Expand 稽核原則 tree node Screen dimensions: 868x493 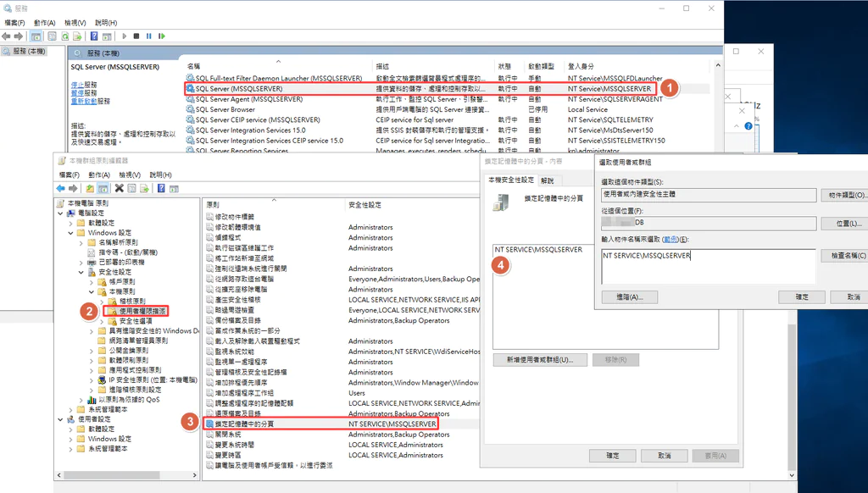point(102,302)
